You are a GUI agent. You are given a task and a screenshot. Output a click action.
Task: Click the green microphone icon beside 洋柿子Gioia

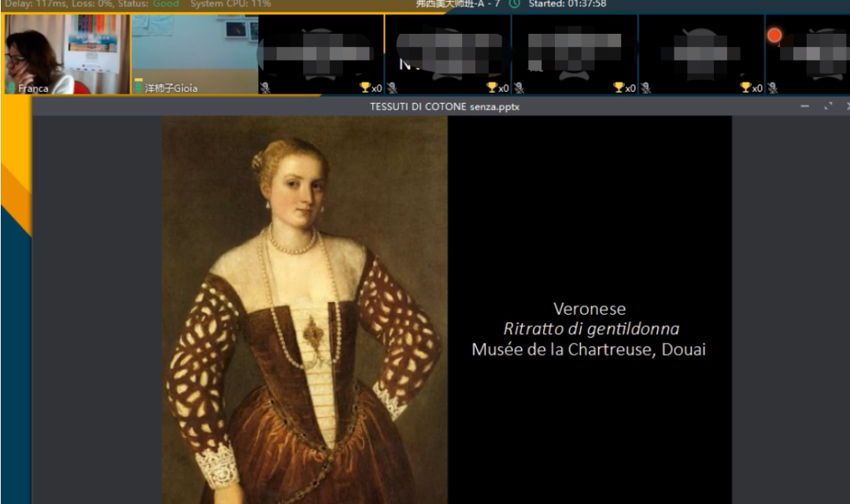[x=139, y=87]
